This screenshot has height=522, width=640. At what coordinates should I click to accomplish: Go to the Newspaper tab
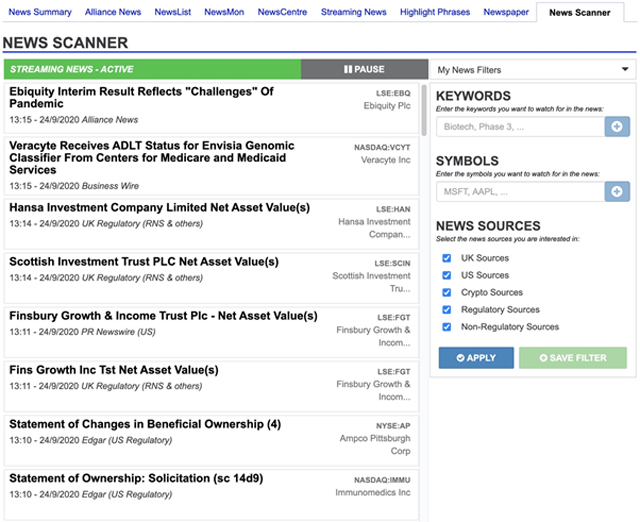[x=506, y=12]
